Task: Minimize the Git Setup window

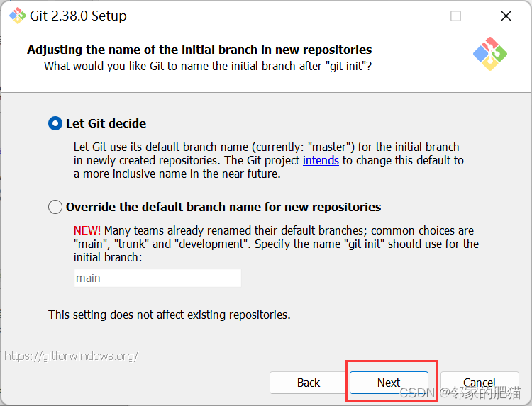Action: tap(406, 16)
